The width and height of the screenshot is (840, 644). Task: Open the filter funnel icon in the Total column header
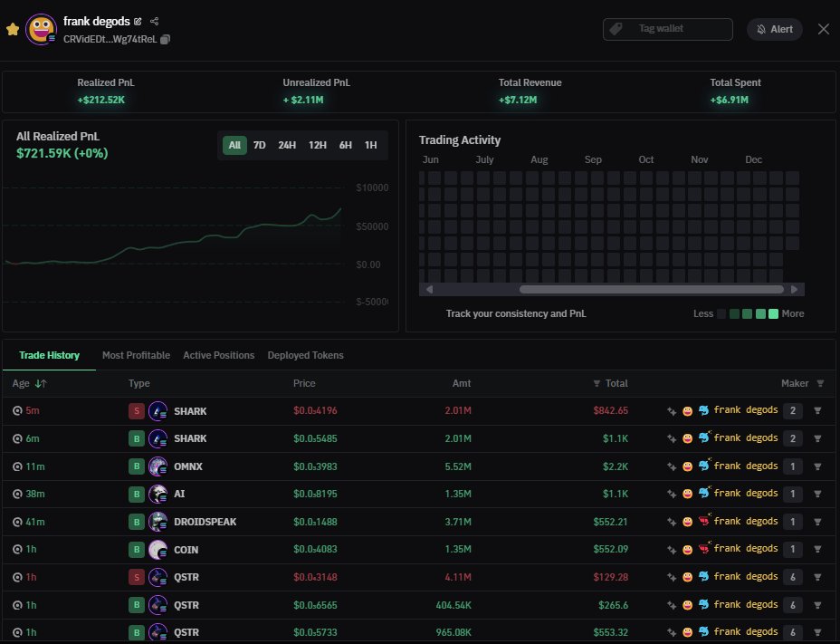(597, 383)
